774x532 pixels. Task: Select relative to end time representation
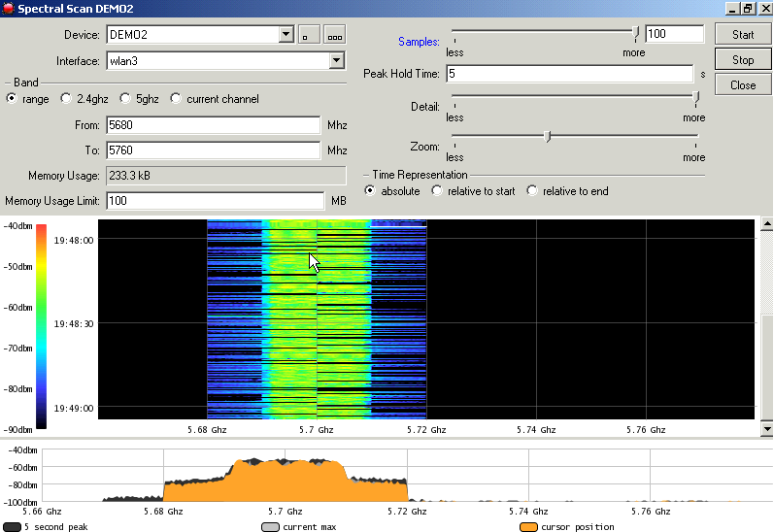(532, 191)
